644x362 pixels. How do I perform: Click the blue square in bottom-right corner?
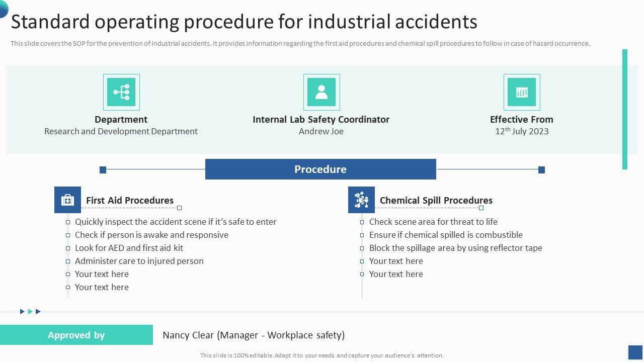tap(635, 352)
